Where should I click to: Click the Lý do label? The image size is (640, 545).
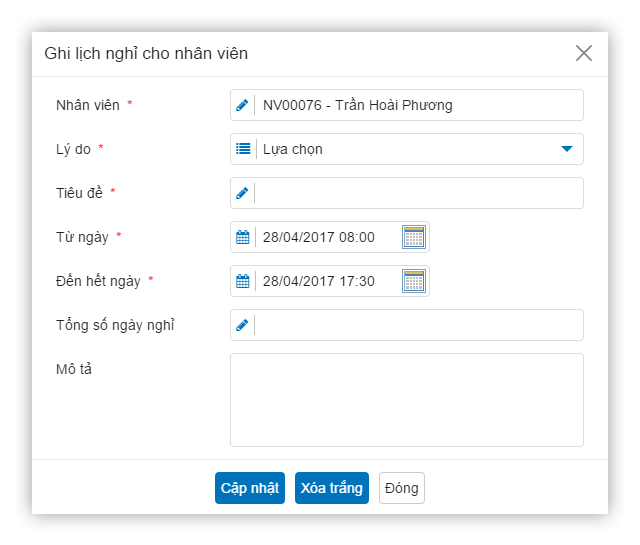(x=73, y=149)
